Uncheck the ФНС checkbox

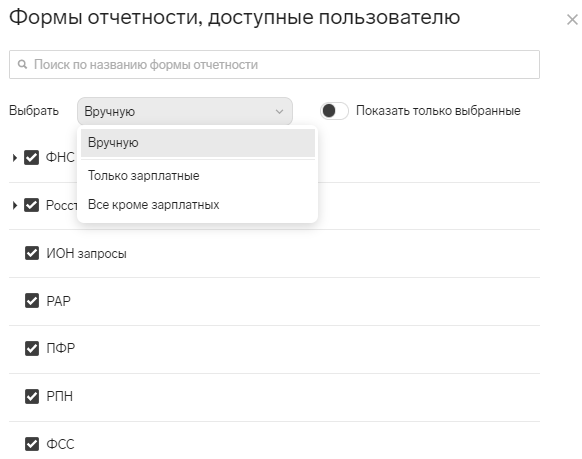click(32, 157)
